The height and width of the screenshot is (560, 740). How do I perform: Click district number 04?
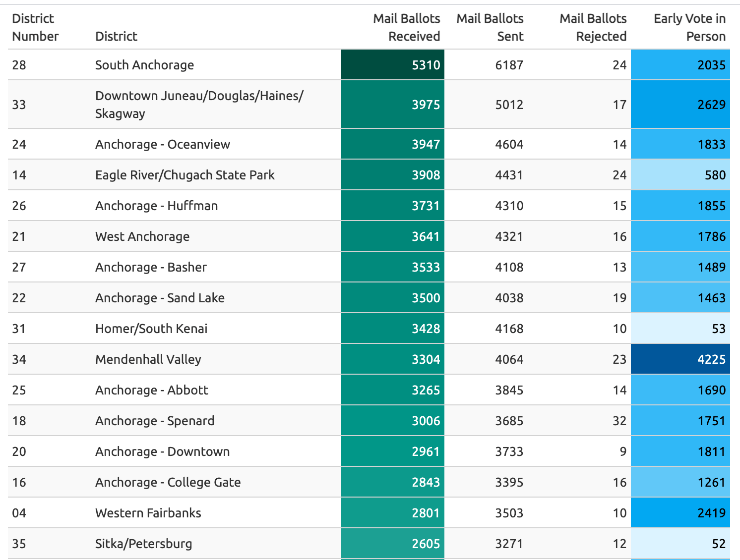[19, 513]
